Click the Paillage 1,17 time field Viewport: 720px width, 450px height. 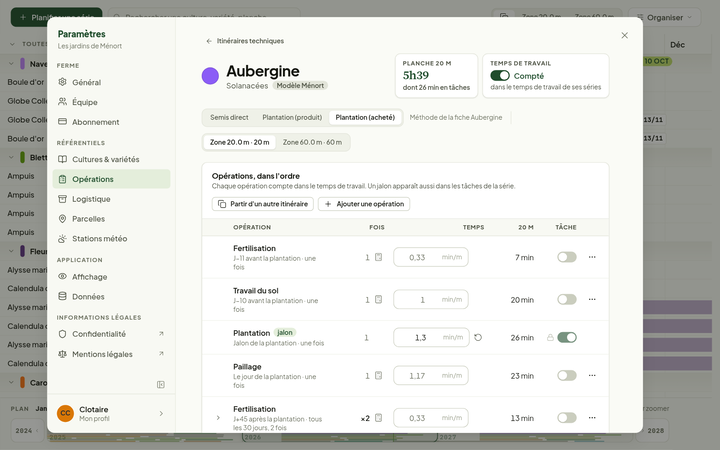pyautogui.click(x=431, y=376)
